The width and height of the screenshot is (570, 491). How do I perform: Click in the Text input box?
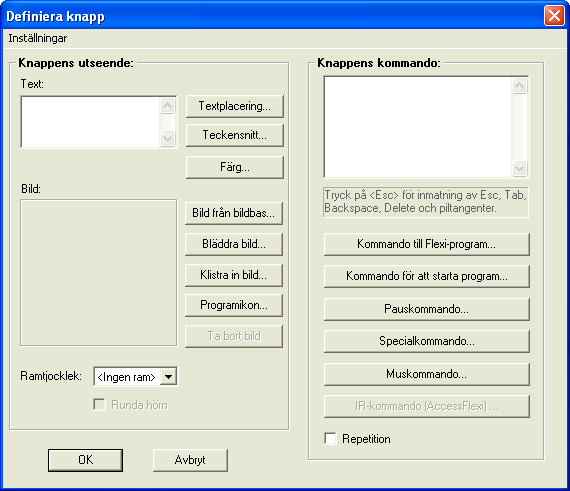point(91,122)
